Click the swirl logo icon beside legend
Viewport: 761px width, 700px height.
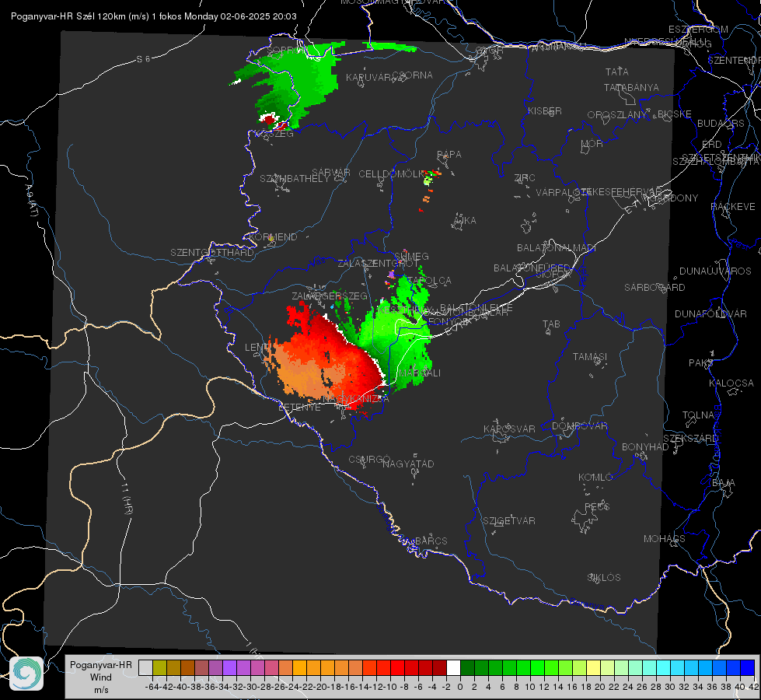point(26,674)
